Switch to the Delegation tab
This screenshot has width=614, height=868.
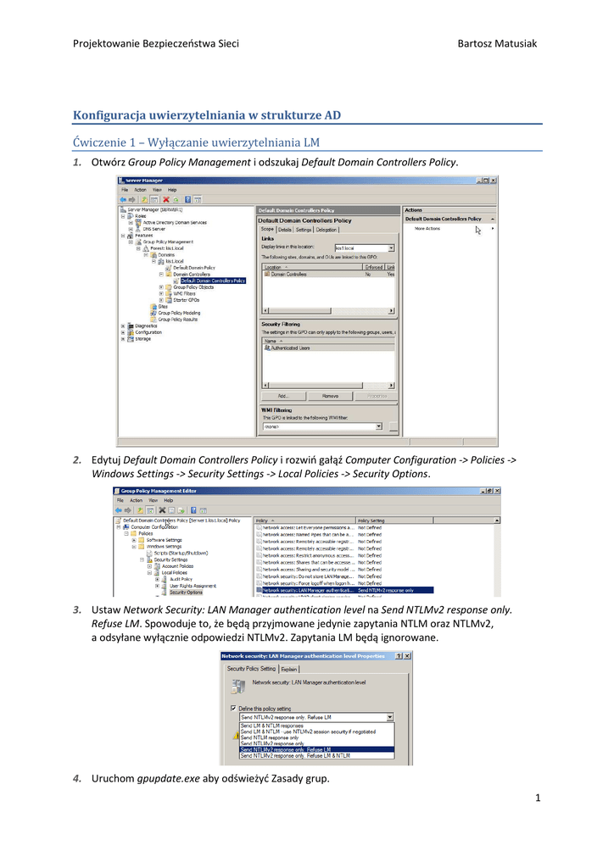327,229
